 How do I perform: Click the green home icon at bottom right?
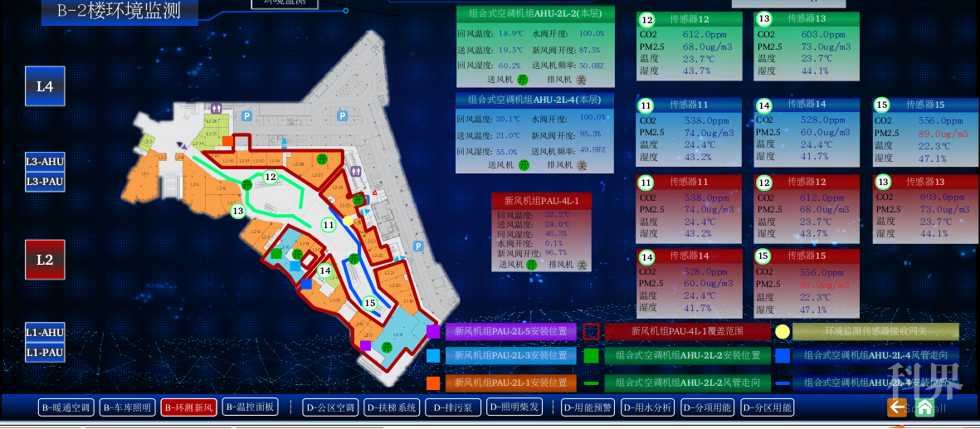[x=924, y=407]
